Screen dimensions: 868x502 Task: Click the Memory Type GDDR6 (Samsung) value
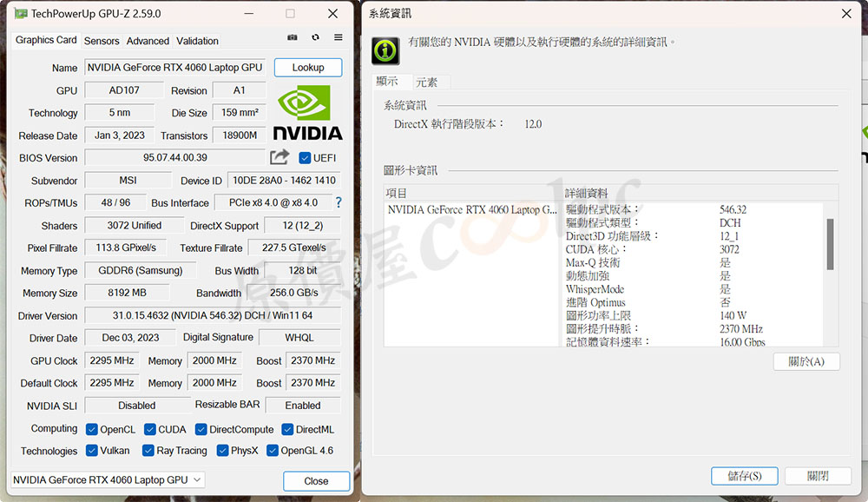pyautogui.click(x=141, y=270)
